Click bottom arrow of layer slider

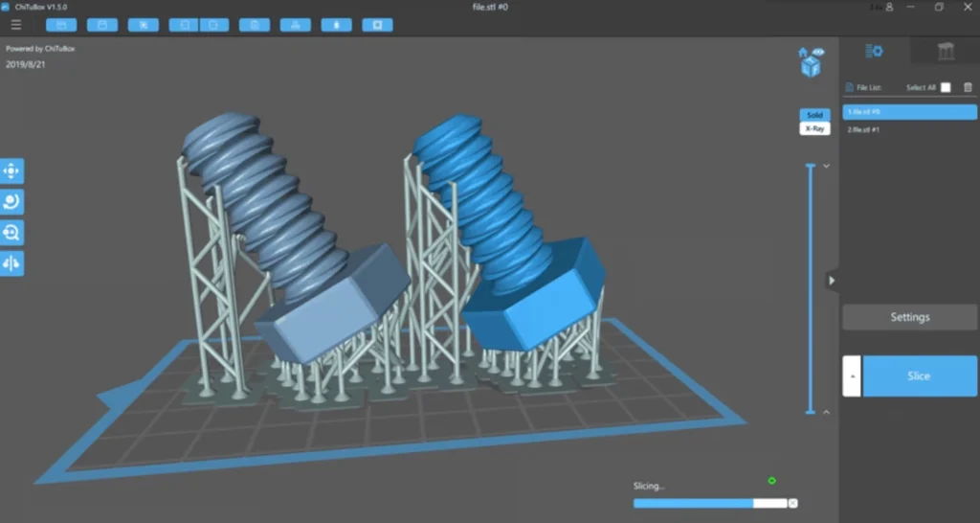click(826, 412)
